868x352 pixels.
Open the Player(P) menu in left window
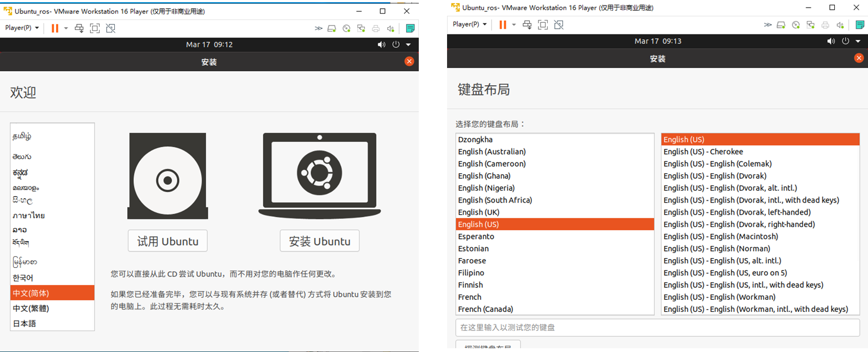(x=22, y=28)
